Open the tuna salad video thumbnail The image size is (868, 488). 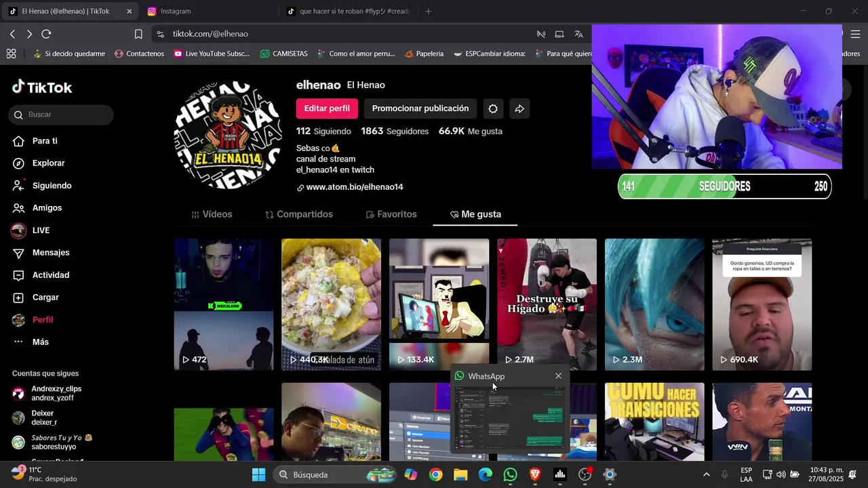point(331,304)
